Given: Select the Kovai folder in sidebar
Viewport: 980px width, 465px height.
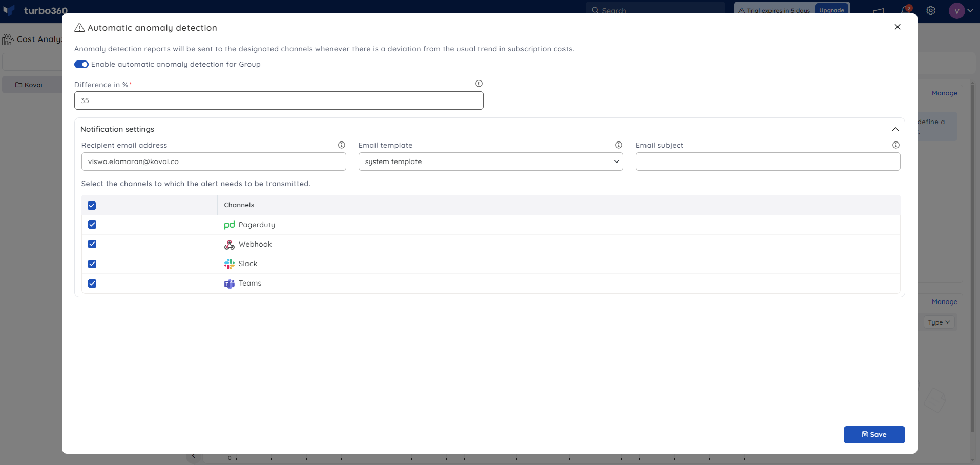Looking at the screenshot, I should [x=32, y=85].
